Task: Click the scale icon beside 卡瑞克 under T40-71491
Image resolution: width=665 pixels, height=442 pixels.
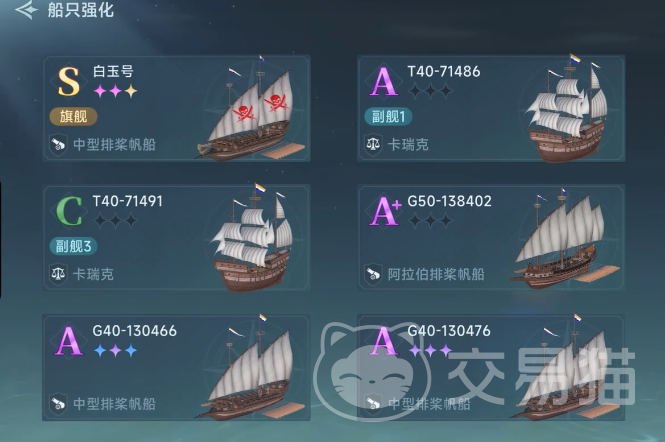Action: [57, 273]
